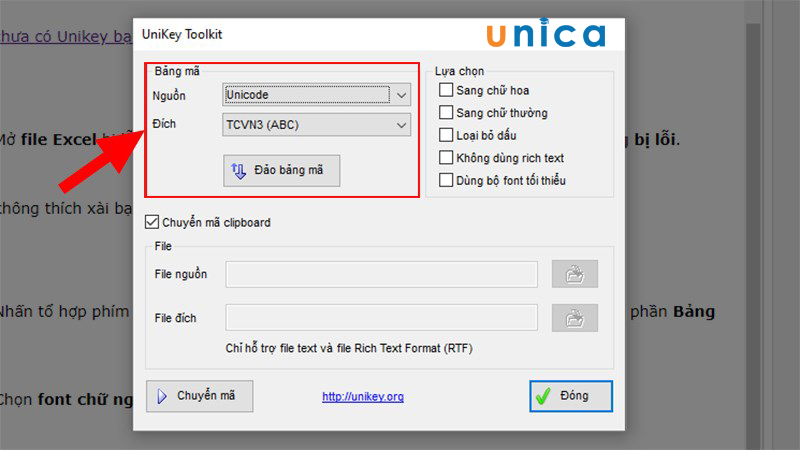800x450 pixels.
Task: Toggle the Không dùng rich text checkbox
Action: (446, 158)
